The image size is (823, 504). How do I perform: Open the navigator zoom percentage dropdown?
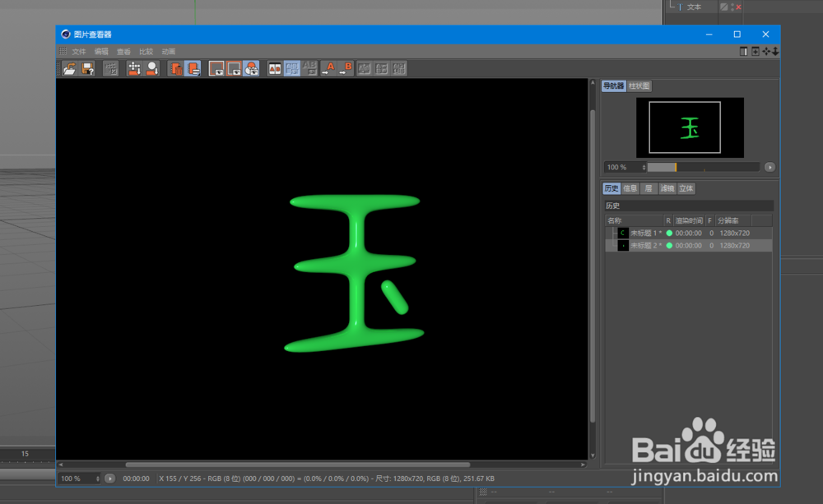click(x=626, y=167)
